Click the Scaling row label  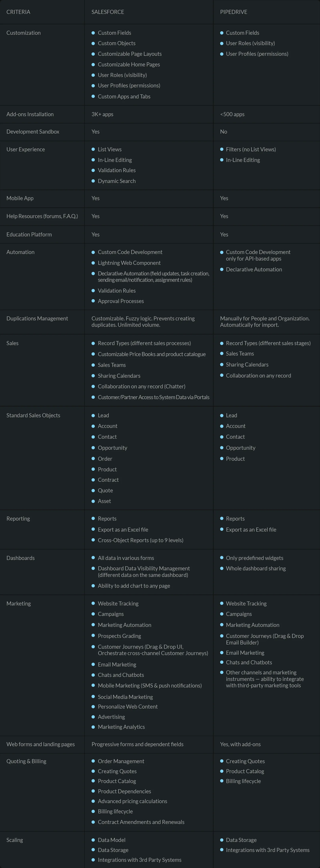tap(14, 840)
